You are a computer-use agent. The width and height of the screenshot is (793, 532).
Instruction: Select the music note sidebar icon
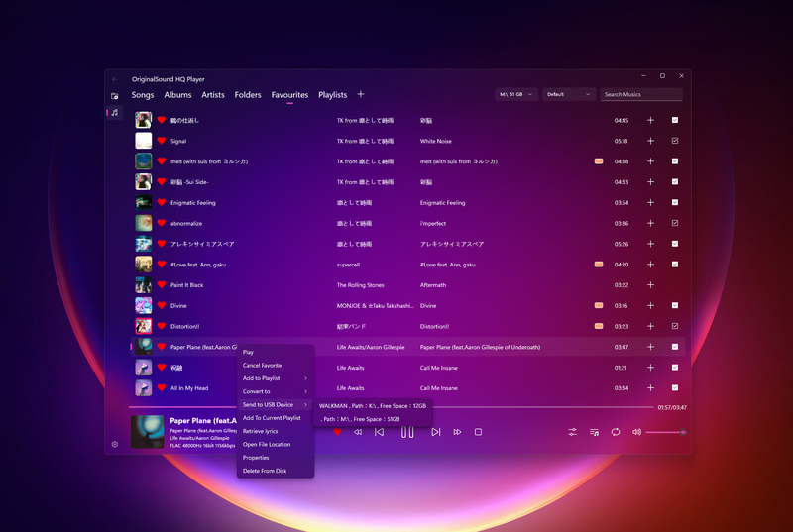tap(115, 112)
